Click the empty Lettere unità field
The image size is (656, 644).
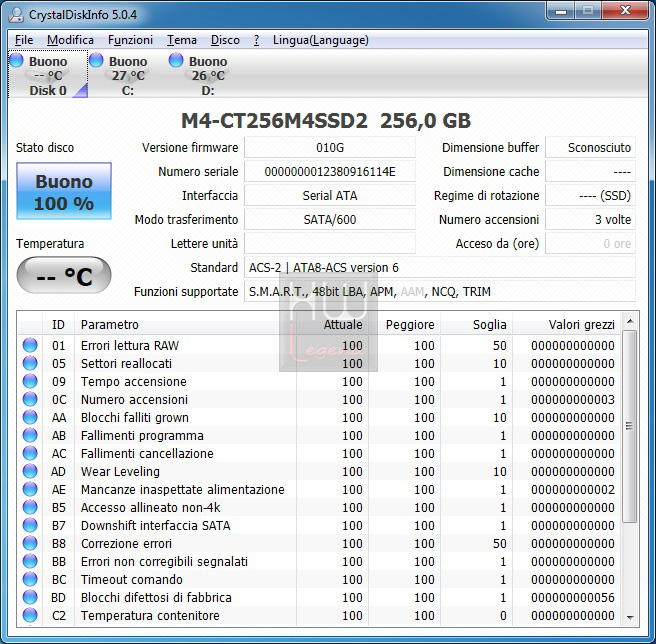[x=330, y=244]
